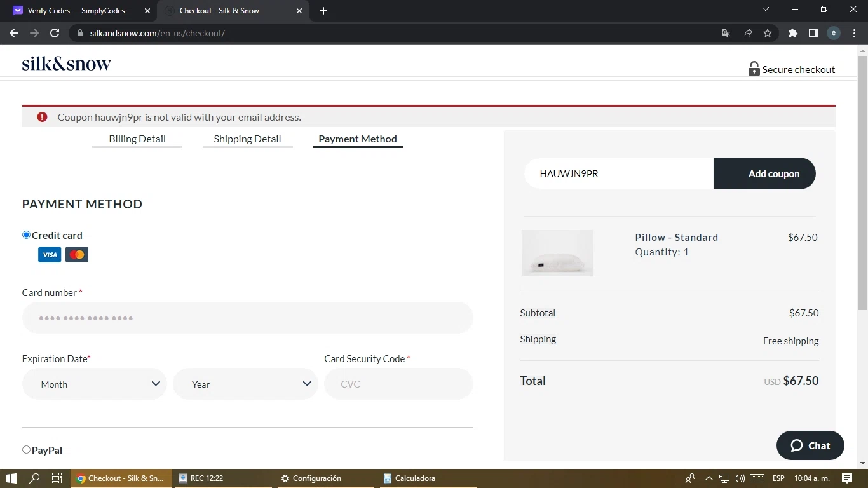The image size is (868, 488).
Task: Click the coupon code input field
Action: click(x=619, y=173)
